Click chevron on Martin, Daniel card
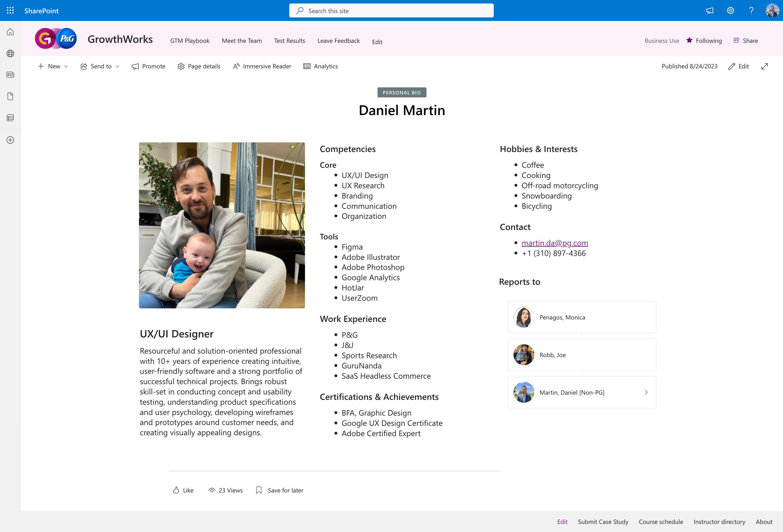783x532 pixels. click(x=646, y=392)
